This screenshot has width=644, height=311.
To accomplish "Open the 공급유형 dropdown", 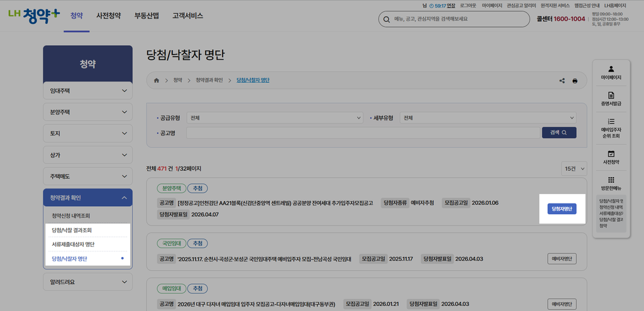I will [x=275, y=117].
